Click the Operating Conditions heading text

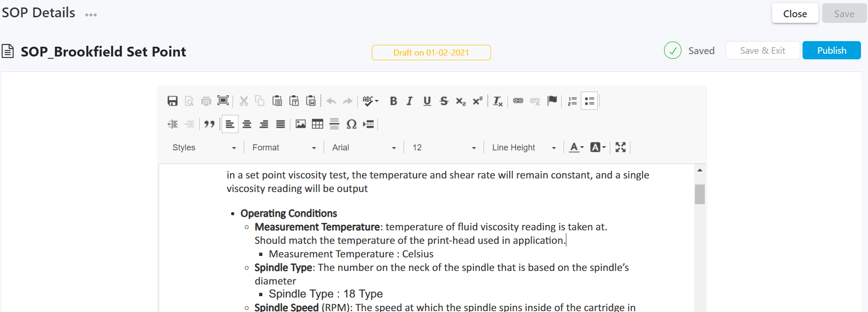click(x=289, y=213)
